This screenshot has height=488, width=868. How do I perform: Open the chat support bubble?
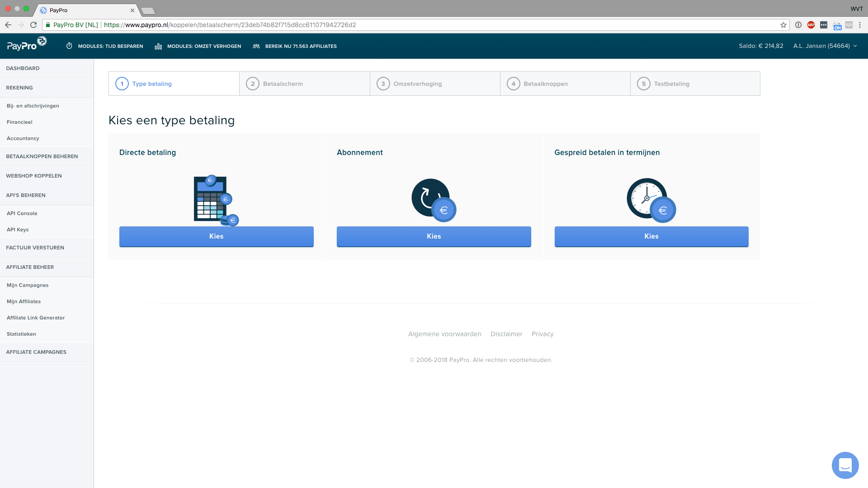click(x=845, y=465)
